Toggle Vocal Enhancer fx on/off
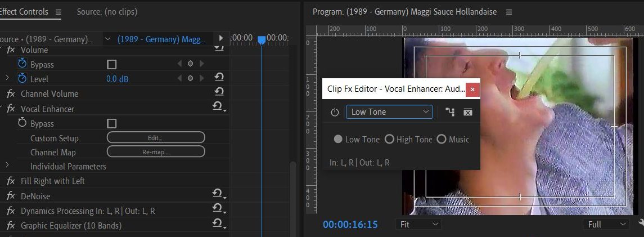Screen dimensions: 644x237 tap(11, 109)
